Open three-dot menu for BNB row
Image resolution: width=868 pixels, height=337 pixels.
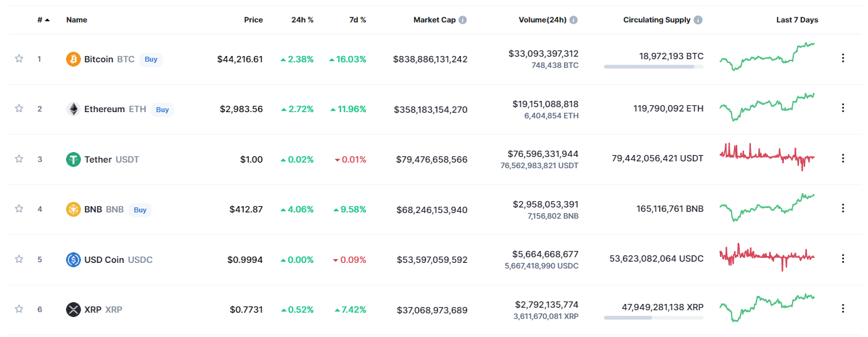coord(843,208)
